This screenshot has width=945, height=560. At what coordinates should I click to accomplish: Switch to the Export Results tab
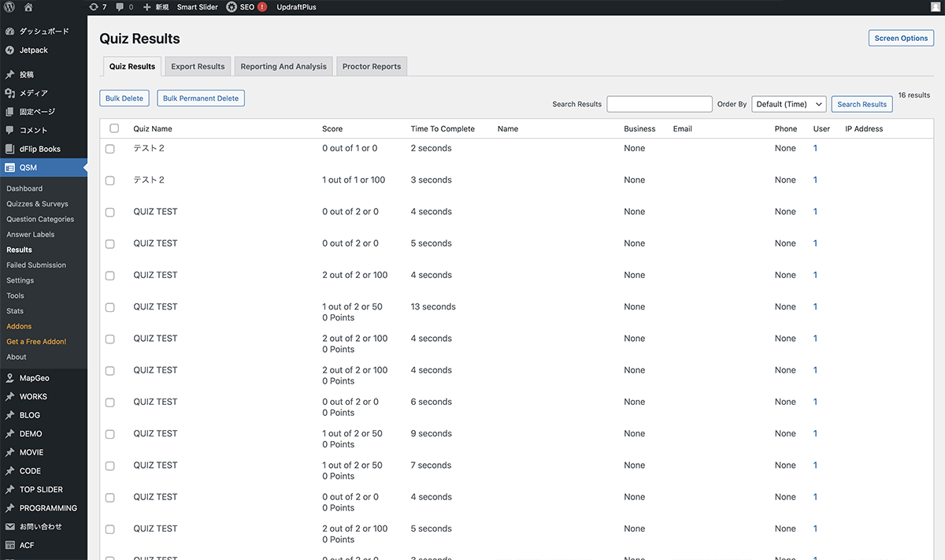click(198, 67)
